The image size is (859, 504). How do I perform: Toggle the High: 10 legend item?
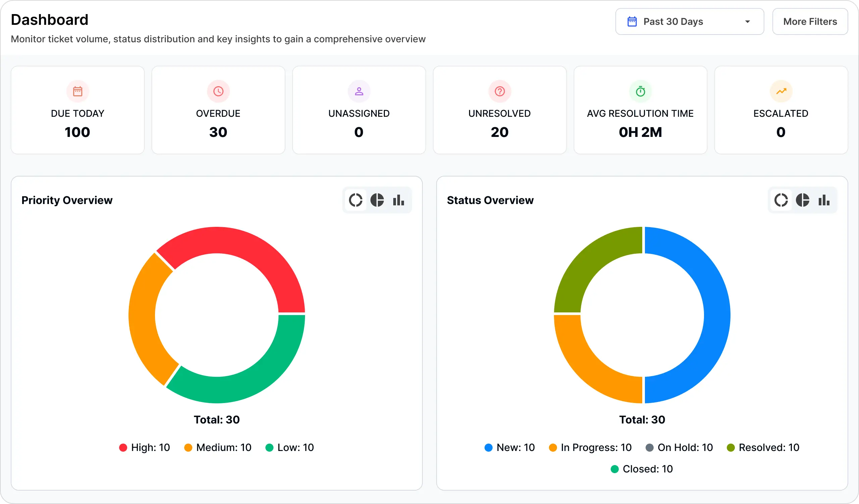pos(145,447)
